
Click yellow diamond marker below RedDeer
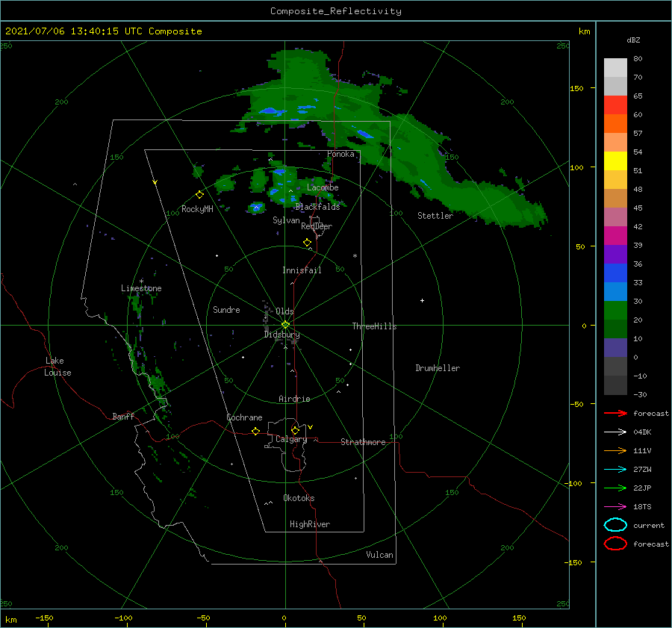click(307, 243)
